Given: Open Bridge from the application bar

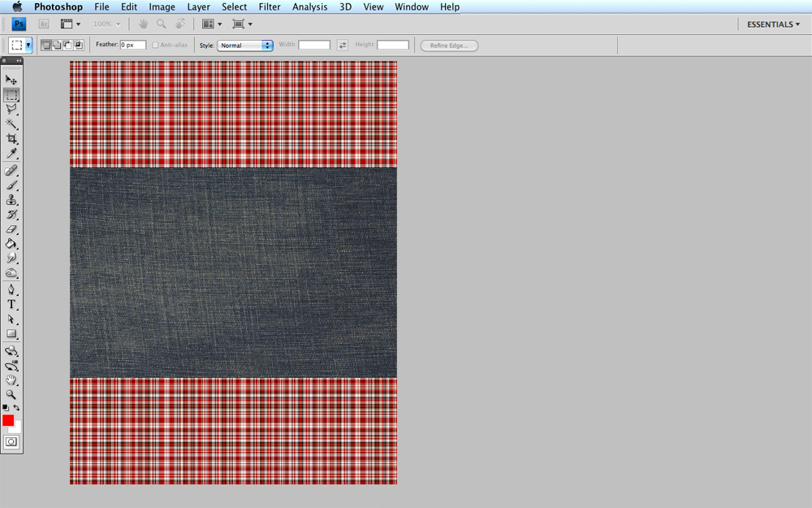Looking at the screenshot, I should (42, 24).
